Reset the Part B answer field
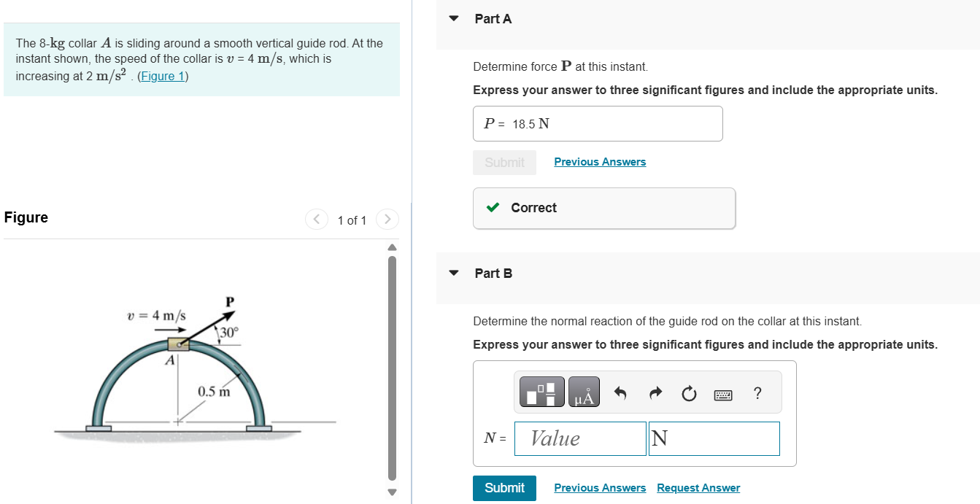980x504 pixels. [689, 392]
